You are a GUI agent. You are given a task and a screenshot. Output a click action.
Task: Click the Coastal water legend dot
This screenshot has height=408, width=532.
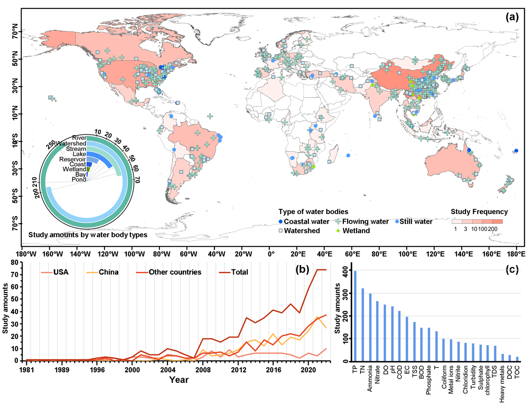pyautogui.click(x=281, y=222)
